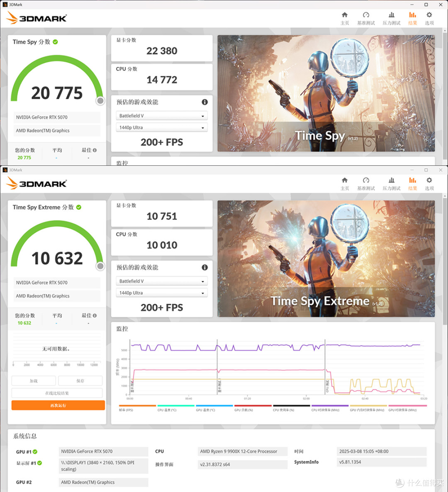This screenshot has width=448, height=492.
Task: Click best-score info icon in bottom window
Action: pyautogui.click(x=95, y=315)
